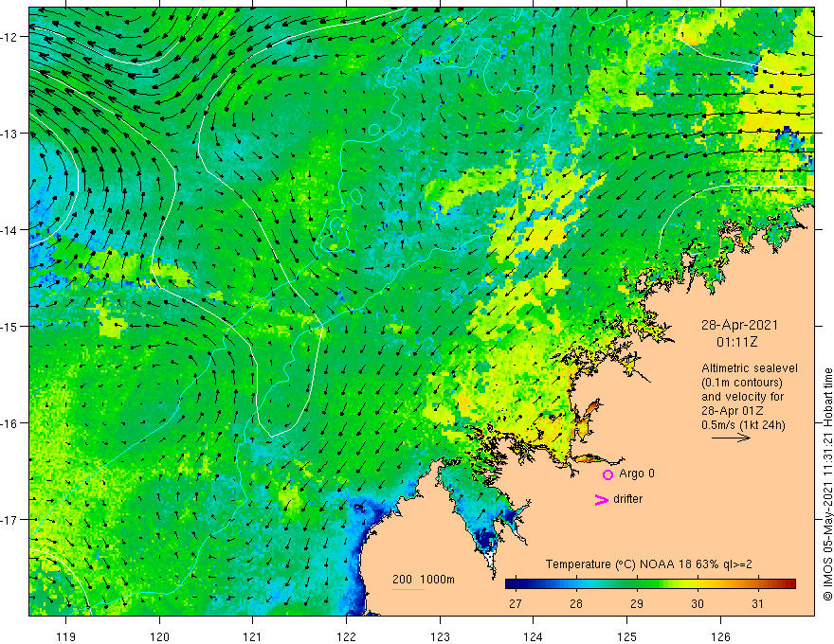Click the magenta drifter arrowhead legend marker
This screenshot has width=834, height=644.
(x=602, y=499)
